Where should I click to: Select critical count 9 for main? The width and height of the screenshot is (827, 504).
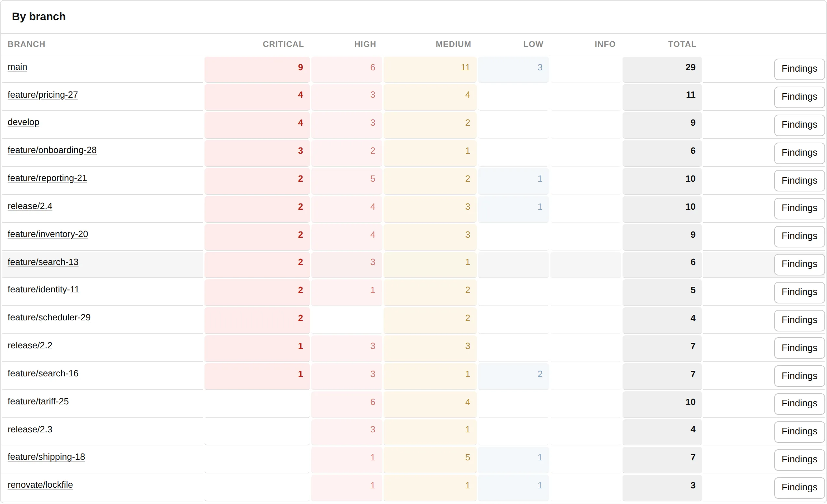coord(257,69)
